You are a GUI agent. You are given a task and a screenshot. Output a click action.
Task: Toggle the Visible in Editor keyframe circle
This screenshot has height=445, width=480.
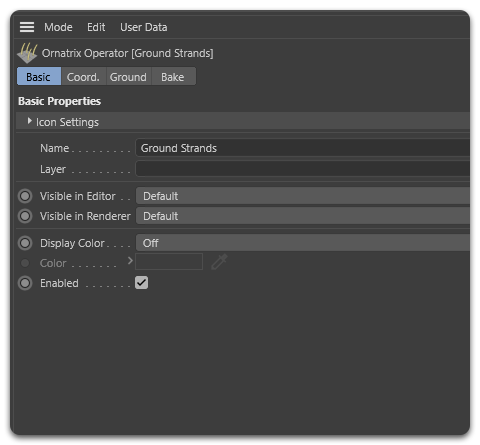point(25,196)
